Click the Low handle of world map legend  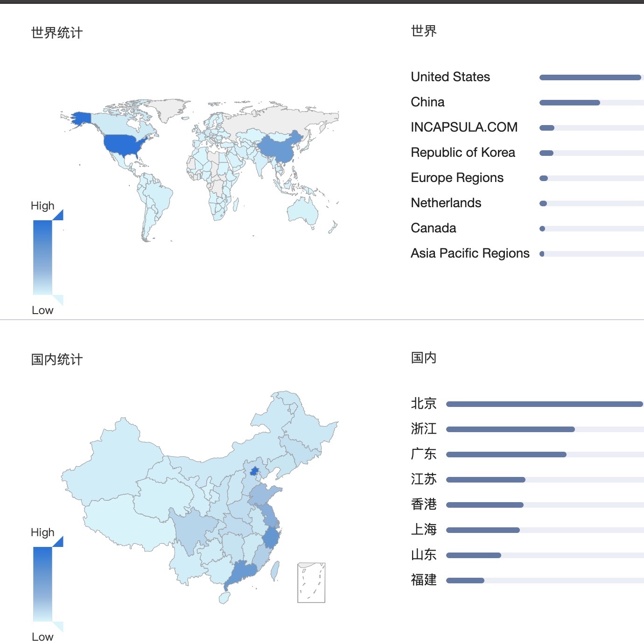click(x=58, y=300)
